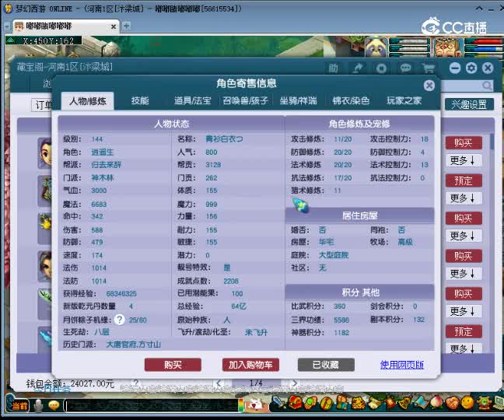Click the 当前 channel button

coord(19,406)
